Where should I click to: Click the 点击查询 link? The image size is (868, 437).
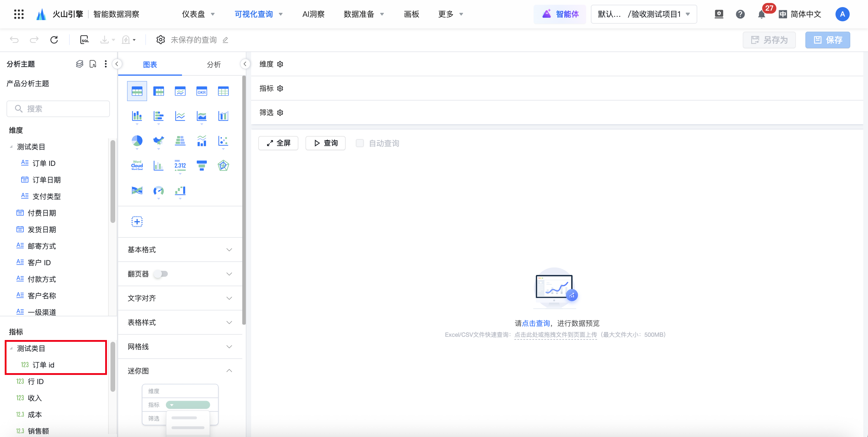coord(536,323)
